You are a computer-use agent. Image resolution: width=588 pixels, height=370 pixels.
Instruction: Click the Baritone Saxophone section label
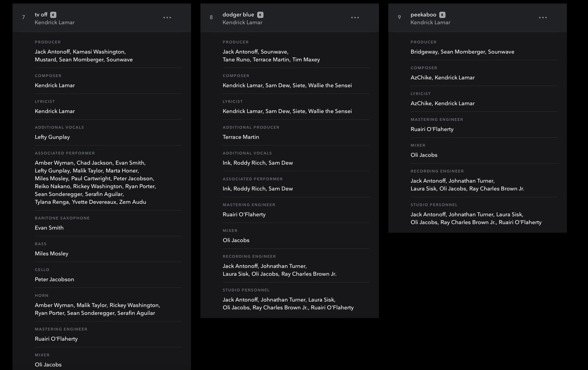pos(62,218)
